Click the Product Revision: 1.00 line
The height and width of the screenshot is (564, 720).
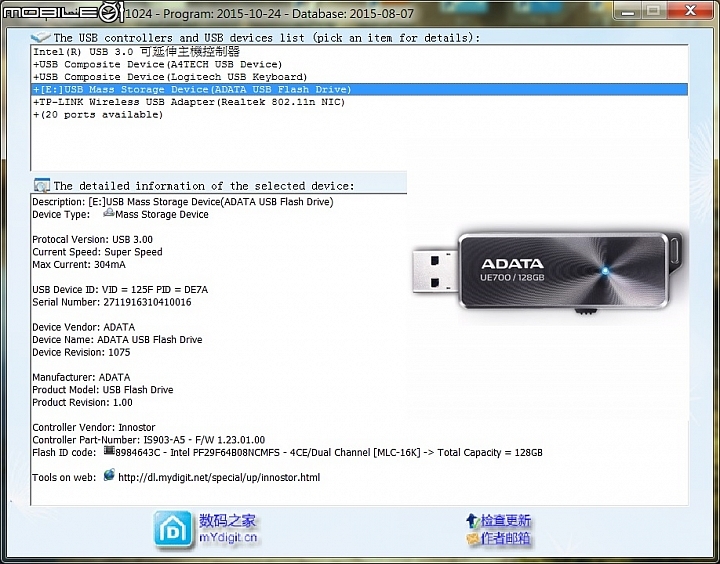point(82,402)
